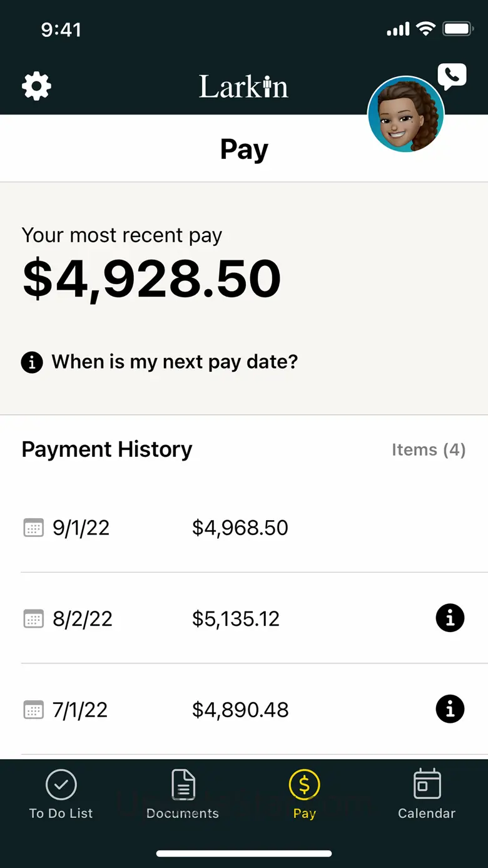Switch to the Documents tab
The height and width of the screenshot is (868, 488).
coord(183,794)
